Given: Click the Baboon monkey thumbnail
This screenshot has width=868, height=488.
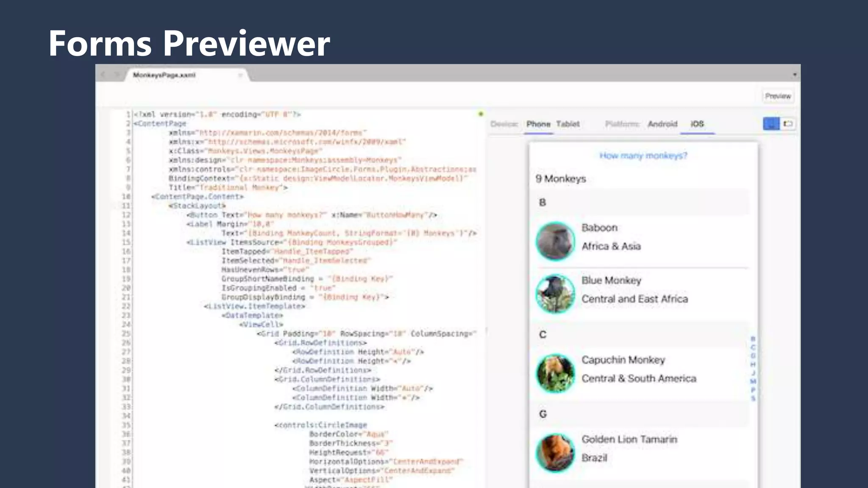Looking at the screenshot, I should coord(555,241).
